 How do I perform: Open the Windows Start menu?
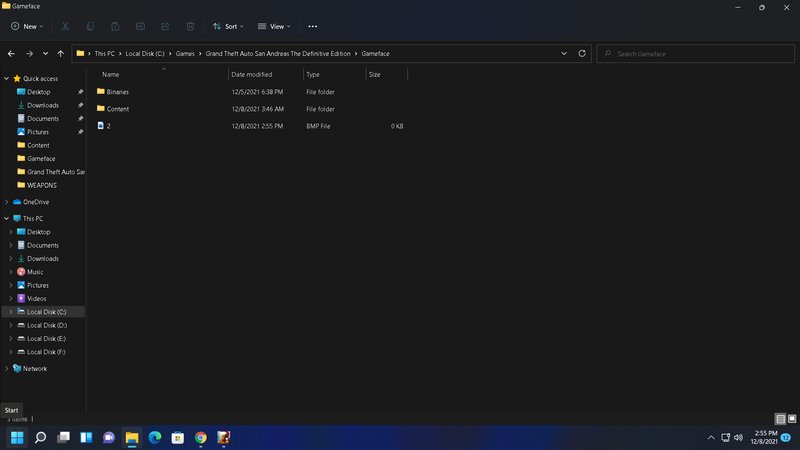click(17, 438)
